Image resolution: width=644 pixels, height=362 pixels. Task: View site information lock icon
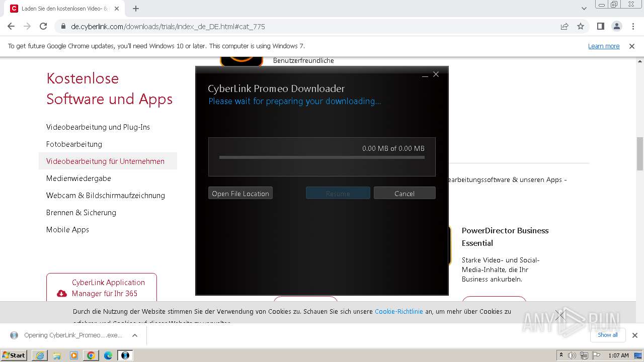point(63,26)
